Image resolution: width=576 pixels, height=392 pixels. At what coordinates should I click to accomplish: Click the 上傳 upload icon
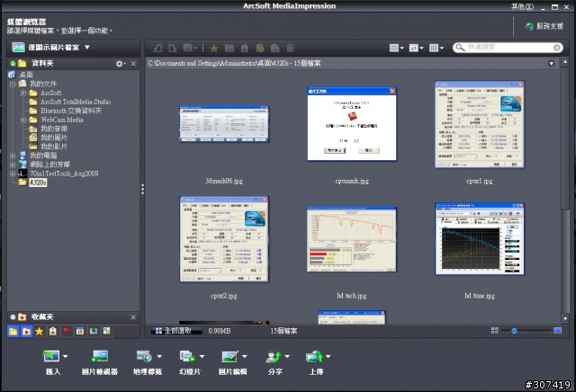(x=314, y=356)
